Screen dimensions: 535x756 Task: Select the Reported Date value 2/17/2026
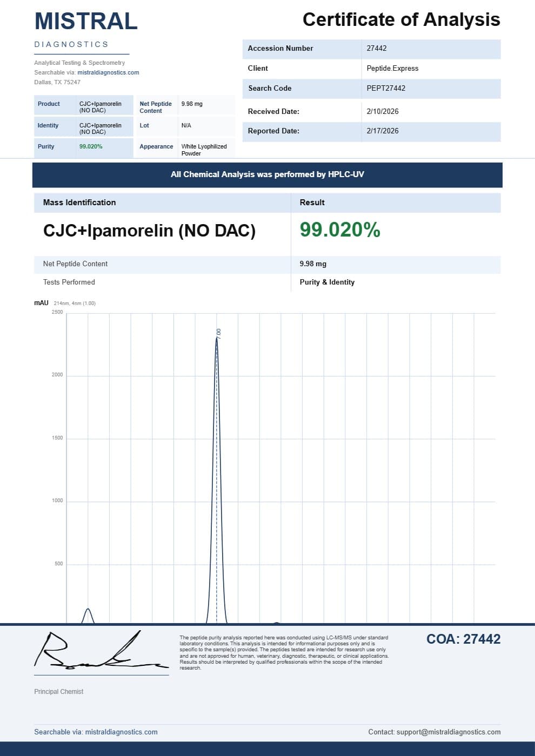383,131
